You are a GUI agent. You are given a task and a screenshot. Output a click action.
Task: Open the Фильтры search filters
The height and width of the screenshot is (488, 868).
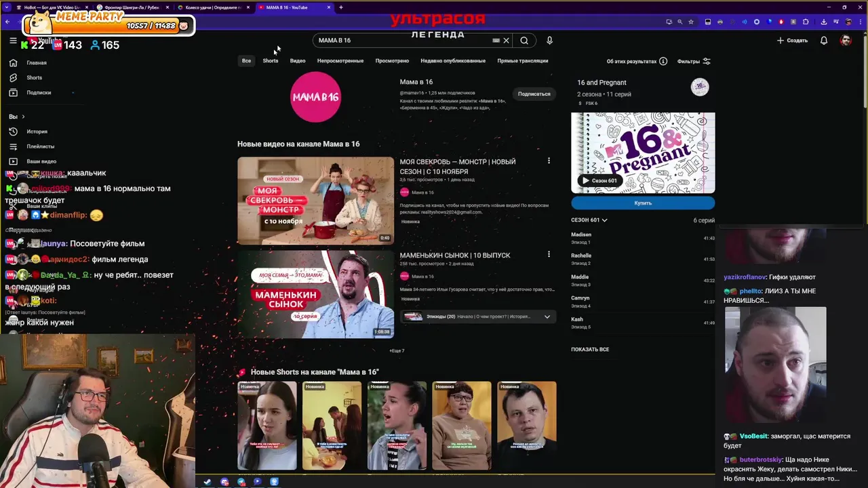pos(694,61)
